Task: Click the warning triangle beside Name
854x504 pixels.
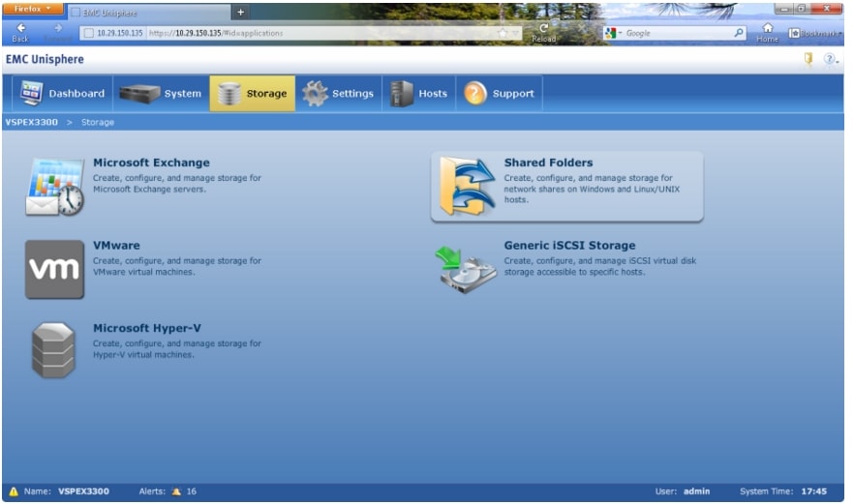Action: pyautogui.click(x=14, y=491)
